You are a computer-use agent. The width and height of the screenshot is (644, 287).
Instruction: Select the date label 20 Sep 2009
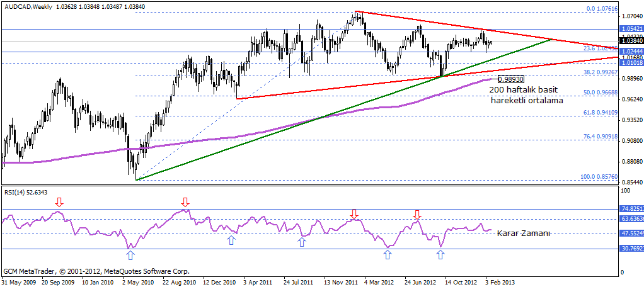click(59, 283)
